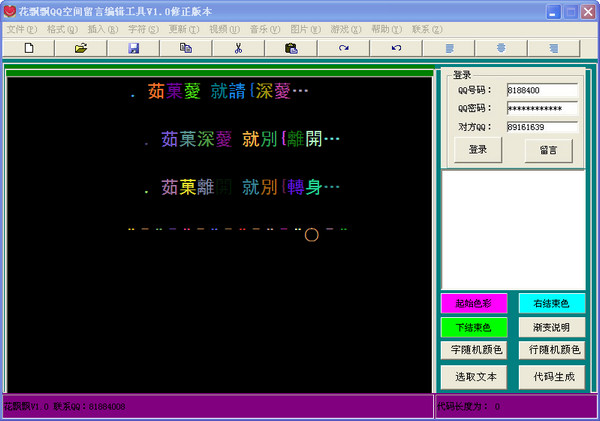Screen dimensions: 600x421
Task: Click into the QQ号码 input field
Action: coord(542,90)
